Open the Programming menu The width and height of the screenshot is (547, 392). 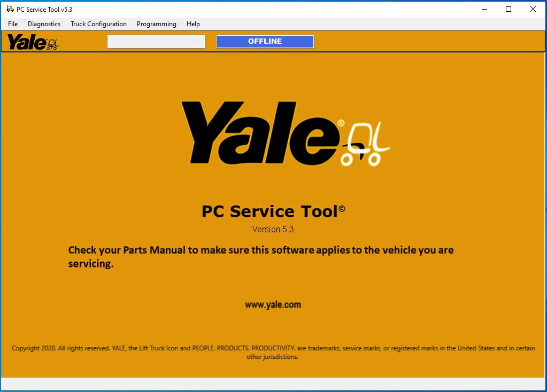[x=156, y=23]
